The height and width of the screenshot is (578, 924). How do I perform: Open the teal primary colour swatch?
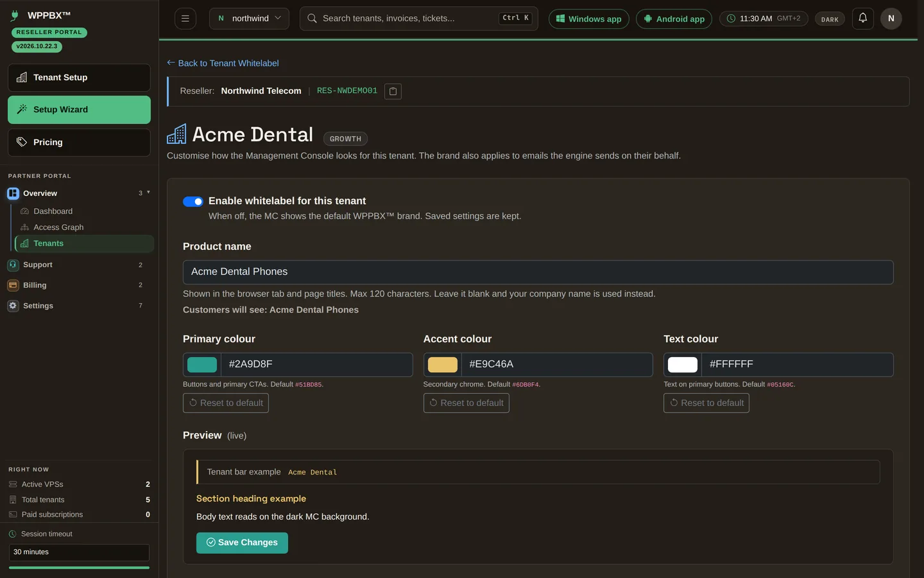tap(202, 365)
